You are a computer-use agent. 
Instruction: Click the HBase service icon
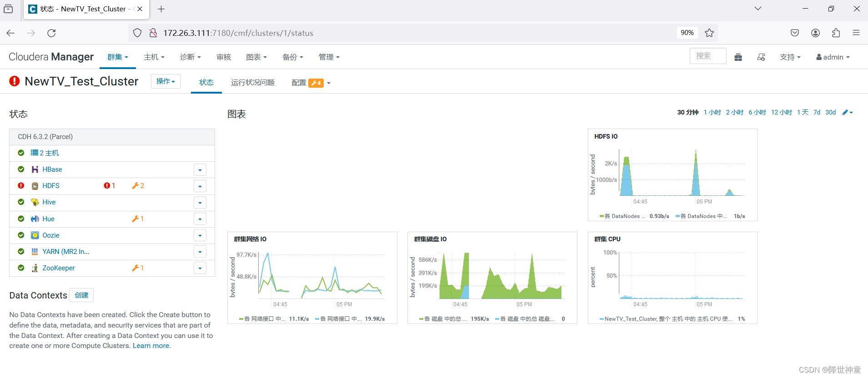(35, 169)
